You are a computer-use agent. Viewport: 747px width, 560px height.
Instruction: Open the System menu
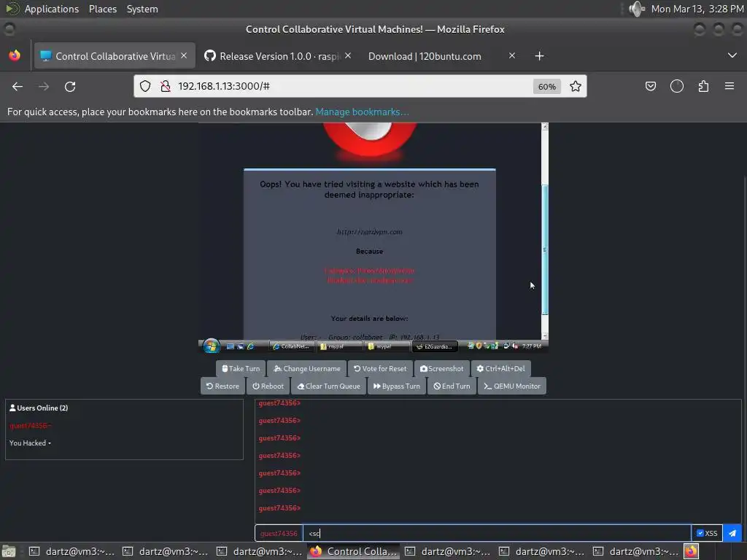tap(142, 9)
